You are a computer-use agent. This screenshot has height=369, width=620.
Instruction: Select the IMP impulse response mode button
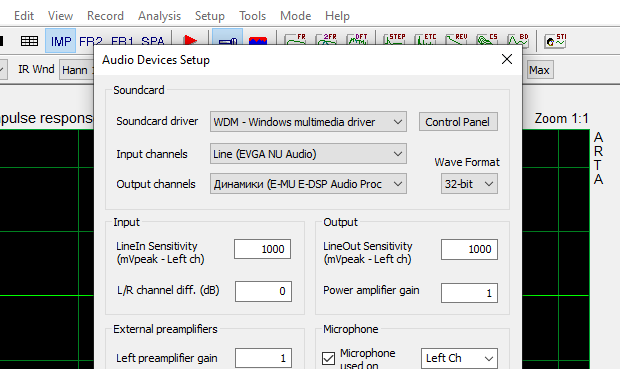[x=60, y=41]
